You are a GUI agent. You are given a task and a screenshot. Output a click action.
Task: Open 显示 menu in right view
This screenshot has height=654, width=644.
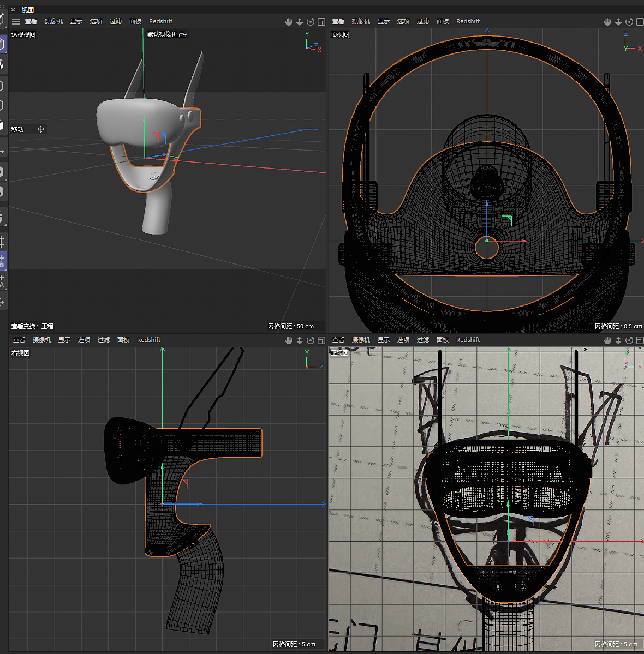(x=64, y=340)
